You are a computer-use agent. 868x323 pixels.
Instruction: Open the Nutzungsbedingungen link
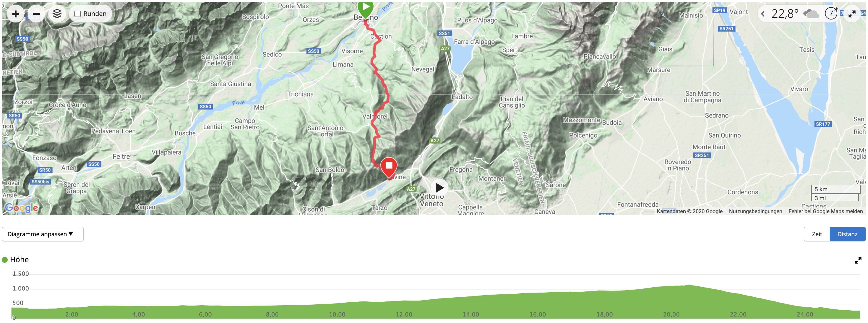pyautogui.click(x=756, y=211)
